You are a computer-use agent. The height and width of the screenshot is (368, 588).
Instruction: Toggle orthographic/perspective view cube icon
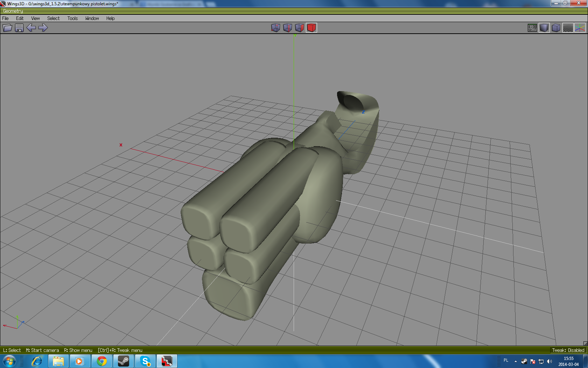556,28
